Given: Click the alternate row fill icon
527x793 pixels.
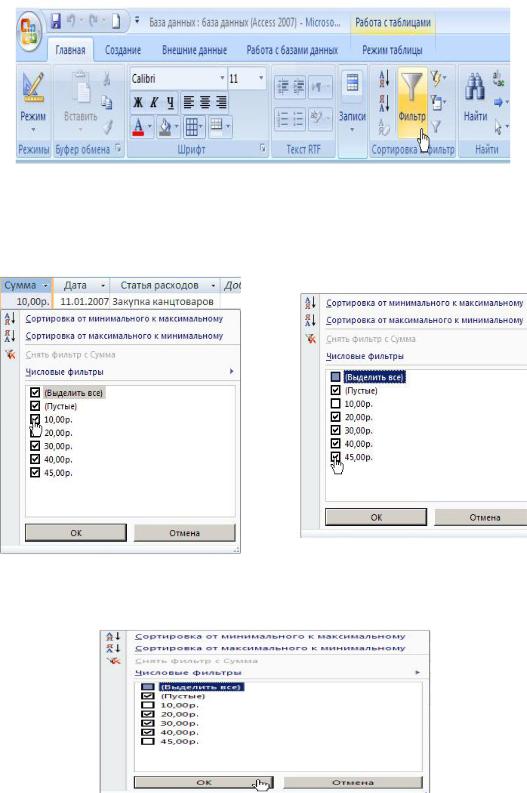Looking at the screenshot, I should pyautogui.click(x=216, y=124).
